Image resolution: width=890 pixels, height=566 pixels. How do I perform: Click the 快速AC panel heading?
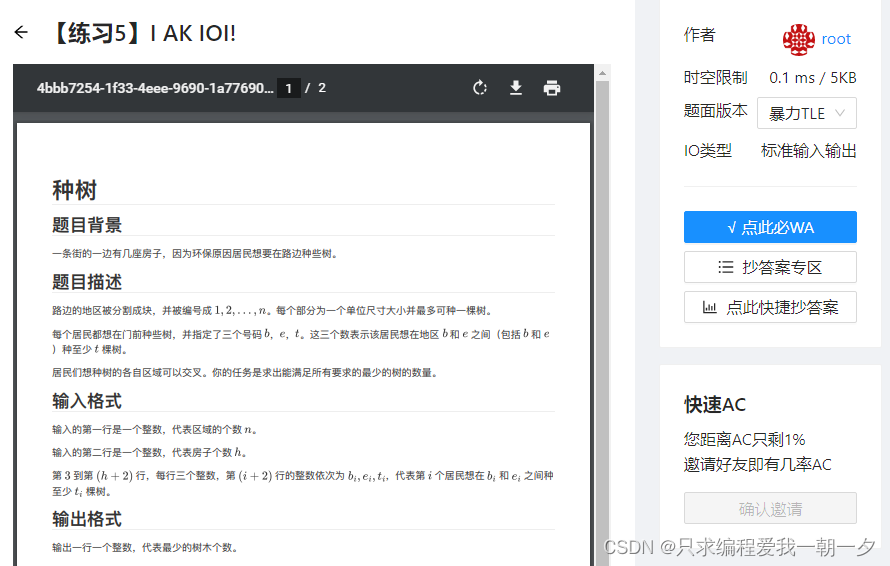coord(715,404)
